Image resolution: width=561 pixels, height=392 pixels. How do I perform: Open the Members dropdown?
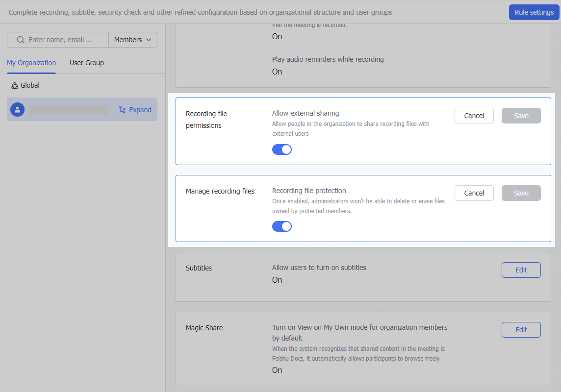click(x=133, y=40)
